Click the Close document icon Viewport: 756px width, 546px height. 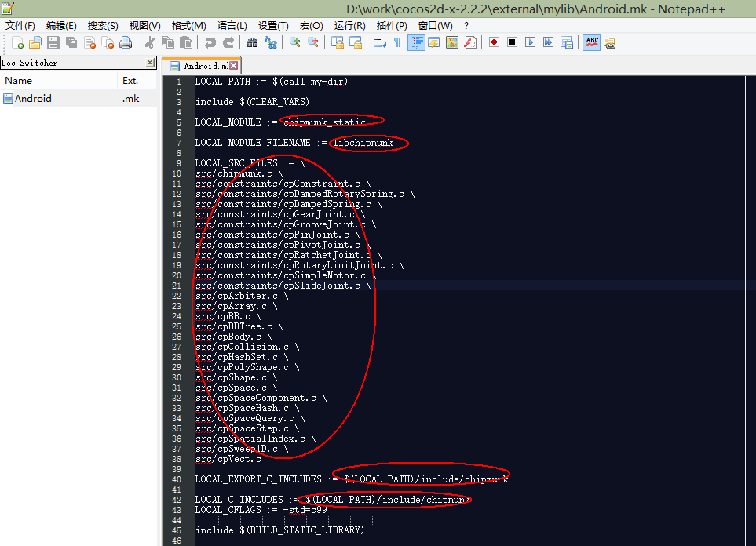(x=89, y=43)
